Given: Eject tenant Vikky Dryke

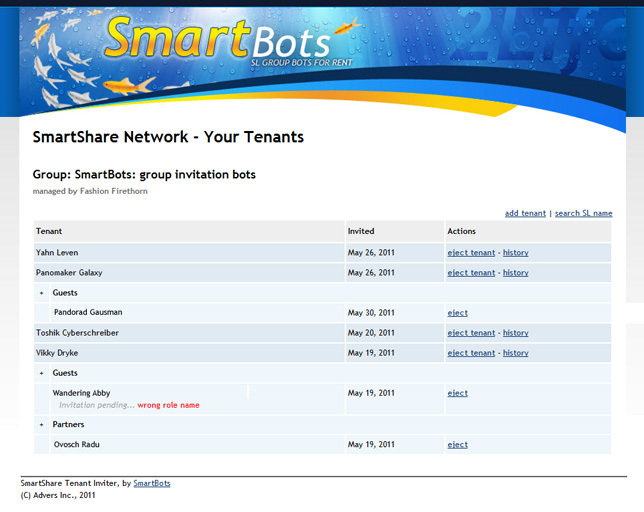Looking at the screenshot, I should click(x=471, y=353).
